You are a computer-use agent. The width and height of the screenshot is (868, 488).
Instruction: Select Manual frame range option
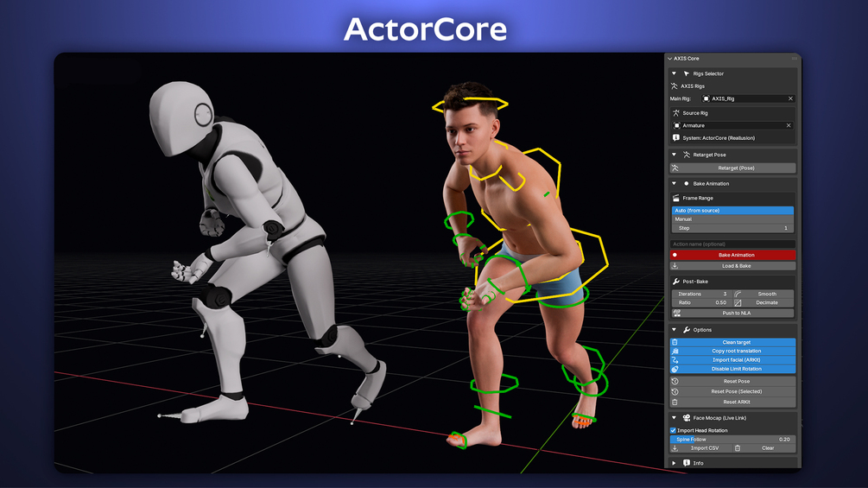[x=732, y=219]
